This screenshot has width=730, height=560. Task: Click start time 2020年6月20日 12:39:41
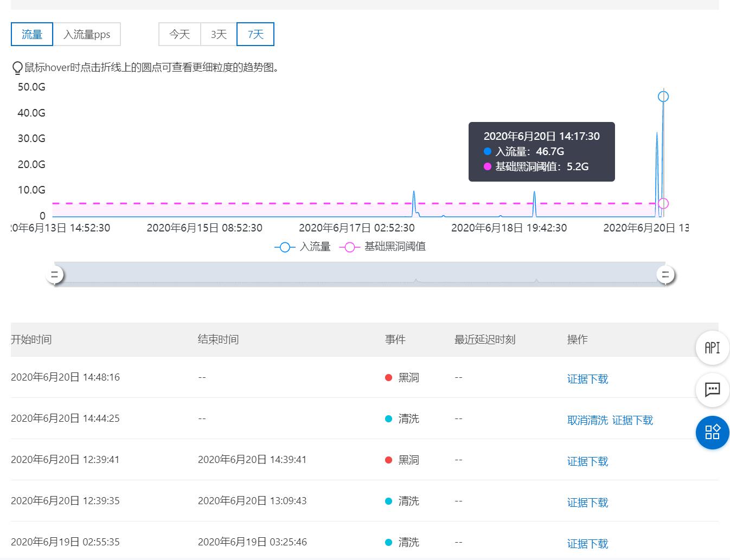pos(65,460)
